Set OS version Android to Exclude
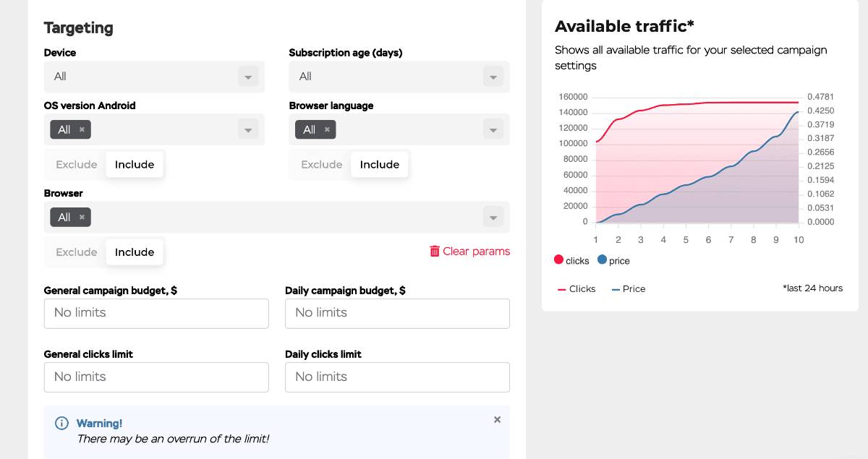The height and width of the screenshot is (459, 868). click(76, 165)
